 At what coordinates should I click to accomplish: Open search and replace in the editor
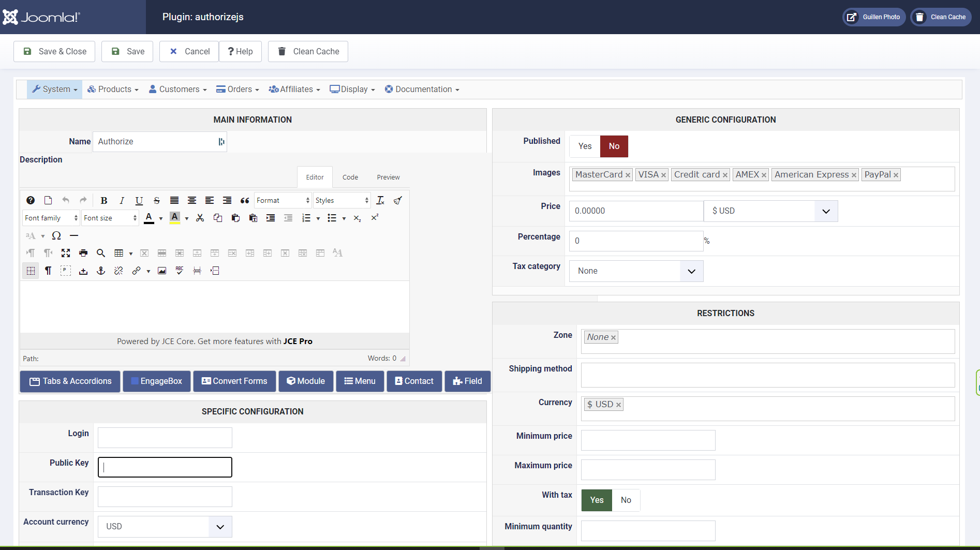(101, 254)
